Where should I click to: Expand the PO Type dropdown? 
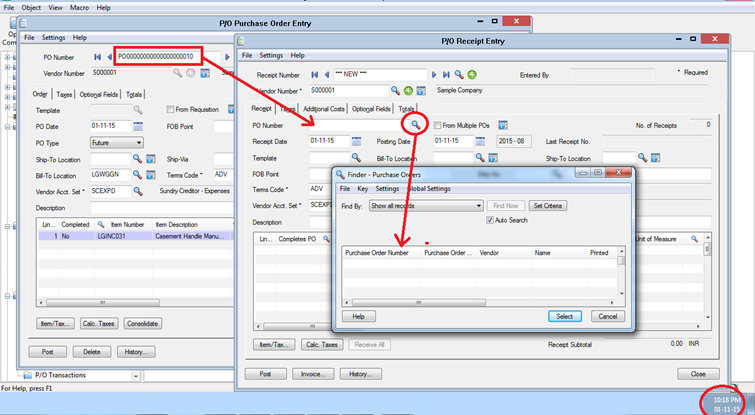(137, 143)
